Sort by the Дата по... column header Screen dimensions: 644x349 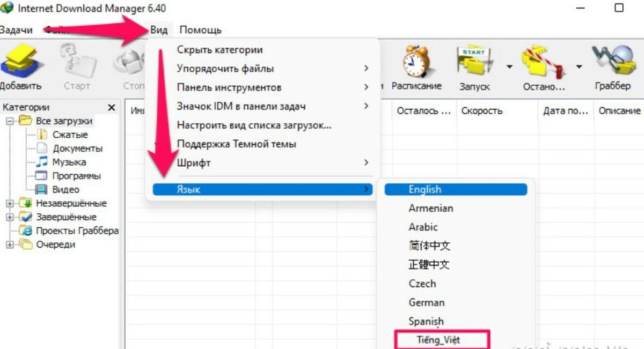566,111
